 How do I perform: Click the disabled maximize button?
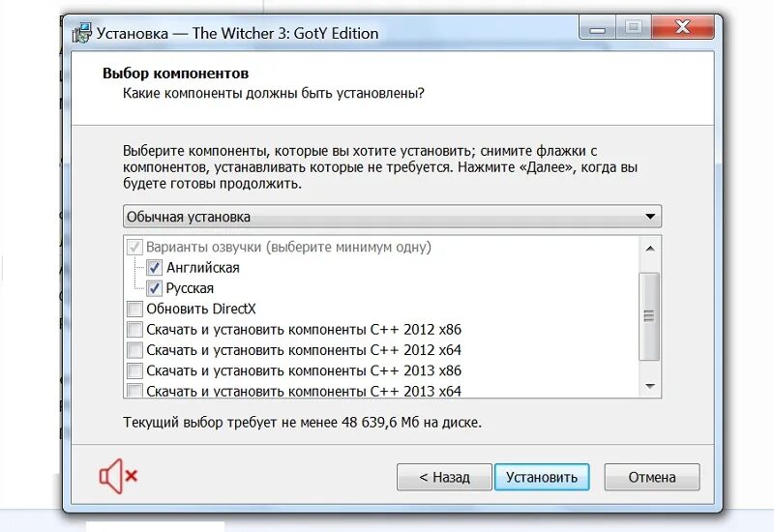(634, 28)
